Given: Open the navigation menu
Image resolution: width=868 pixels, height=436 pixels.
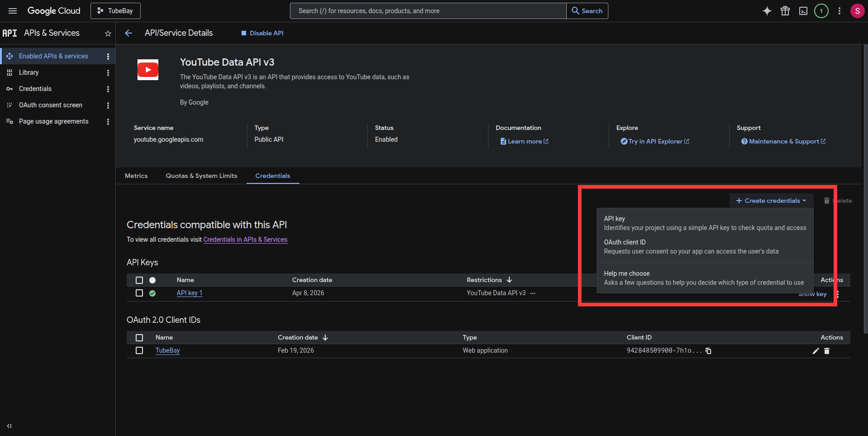Looking at the screenshot, I should tap(12, 10).
